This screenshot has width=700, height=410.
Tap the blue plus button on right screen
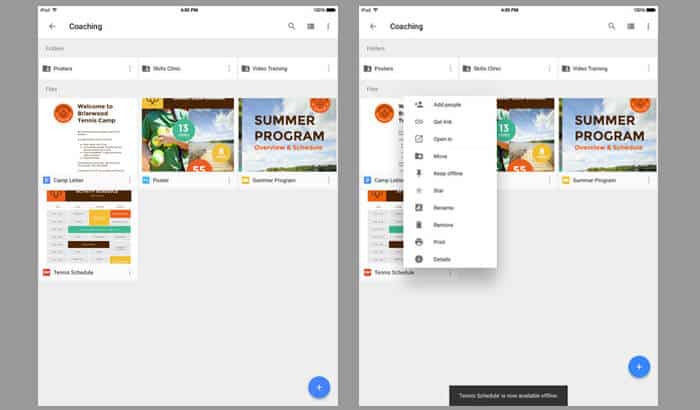tap(639, 367)
